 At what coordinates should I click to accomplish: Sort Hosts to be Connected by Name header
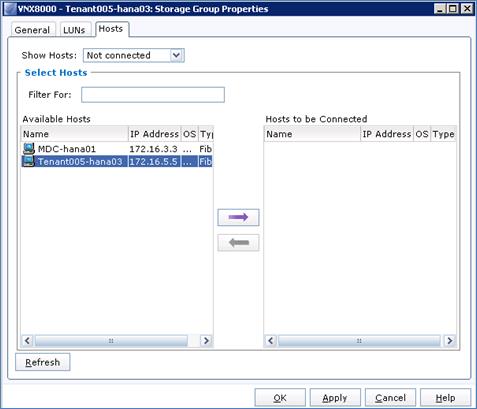point(312,134)
